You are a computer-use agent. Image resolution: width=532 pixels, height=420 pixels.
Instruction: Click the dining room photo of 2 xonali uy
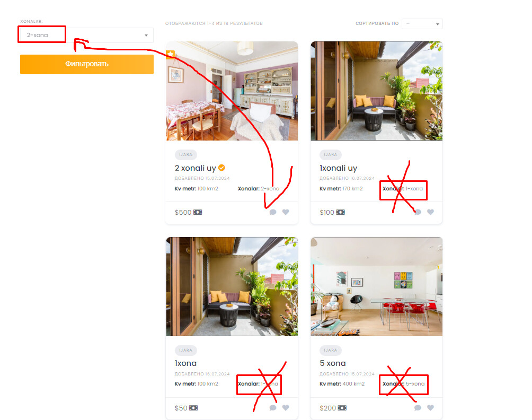pyautogui.click(x=232, y=91)
